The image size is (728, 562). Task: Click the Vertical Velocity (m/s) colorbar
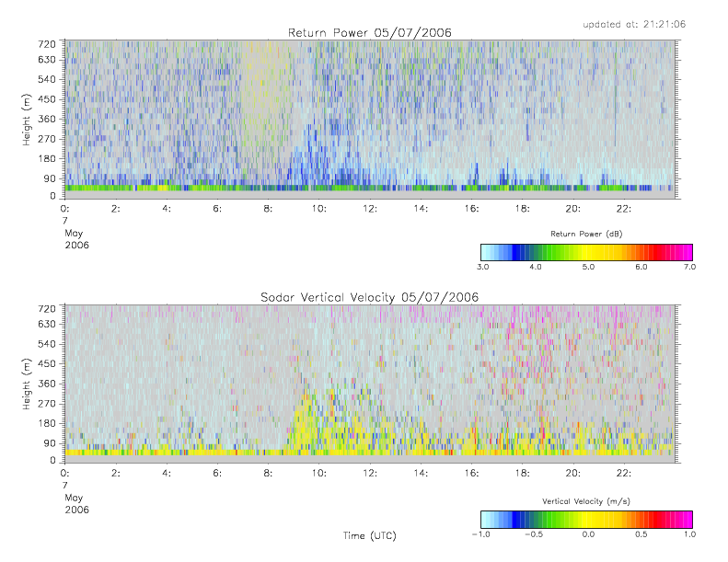tap(587, 520)
